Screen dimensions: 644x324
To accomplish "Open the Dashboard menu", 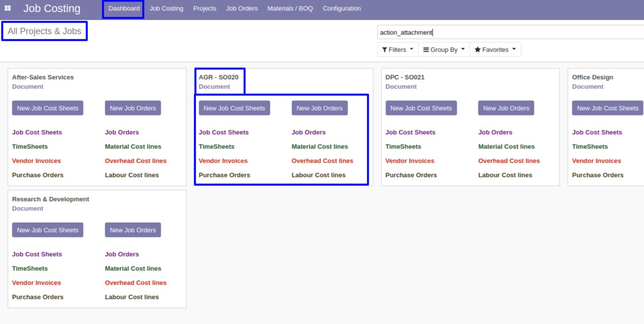I will coord(124,8).
